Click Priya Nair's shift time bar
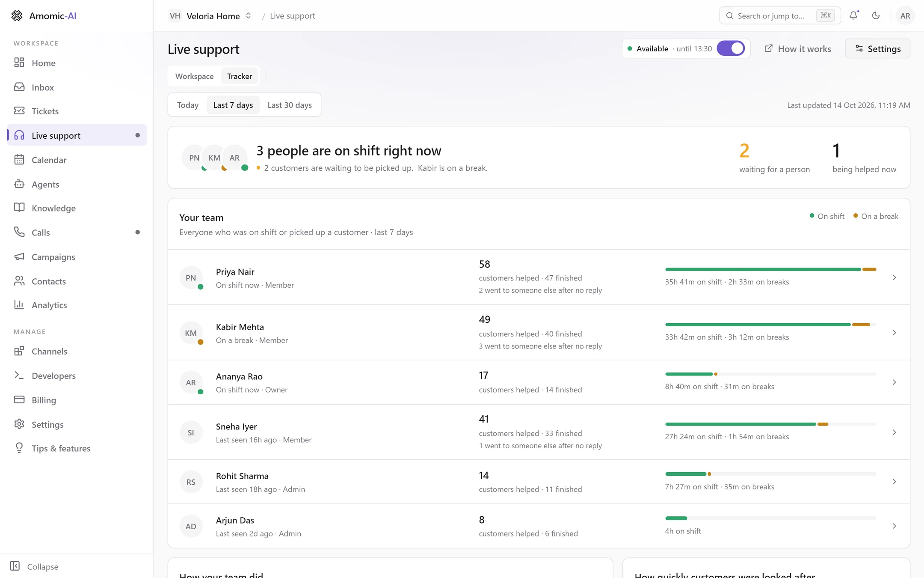 (770, 269)
